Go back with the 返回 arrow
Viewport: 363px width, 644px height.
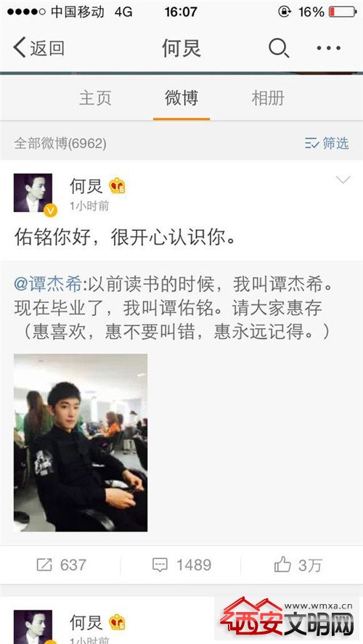pyautogui.click(x=38, y=48)
